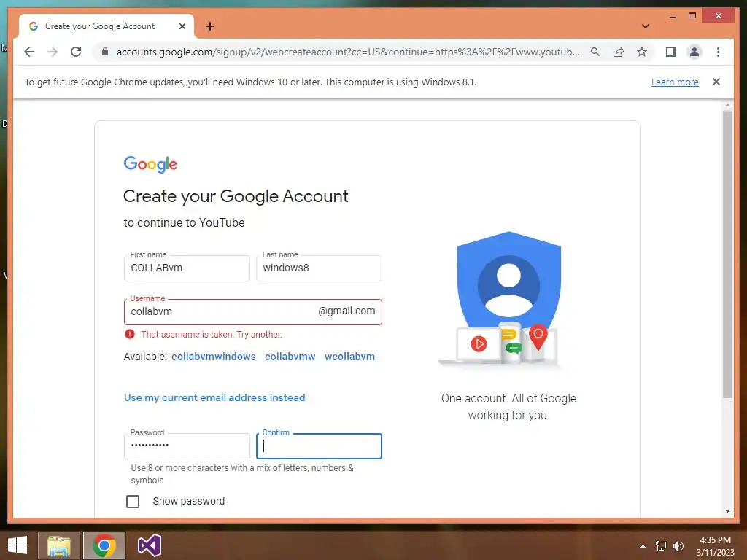Choose suggested username collabvmw
The width and height of the screenshot is (747, 560).
pos(290,357)
